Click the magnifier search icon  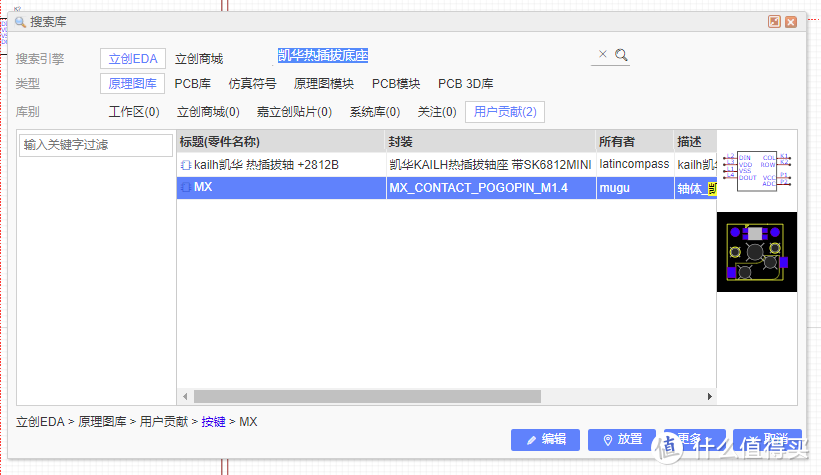pyautogui.click(x=621, y=55)
